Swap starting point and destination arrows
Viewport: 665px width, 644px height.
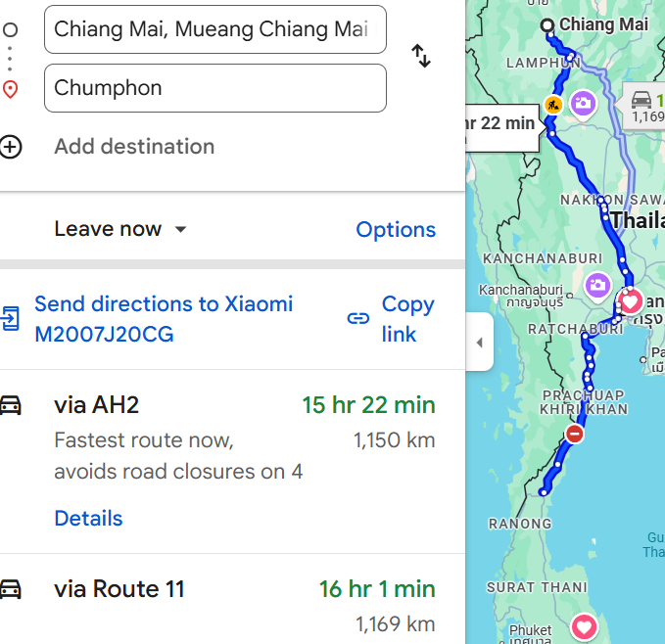coord(421,56)
